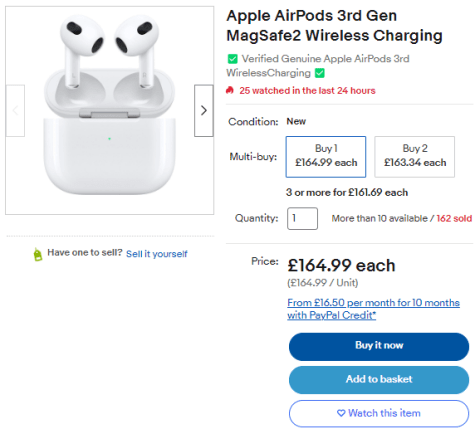Click green checkmark before Verified Genuine

tap(232, 59)
